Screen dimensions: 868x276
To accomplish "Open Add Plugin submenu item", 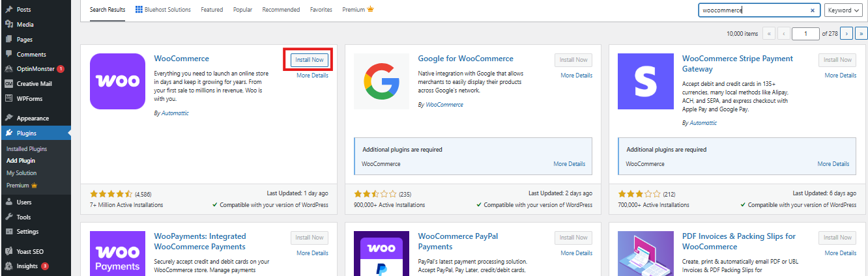I will tap(21, 160).
